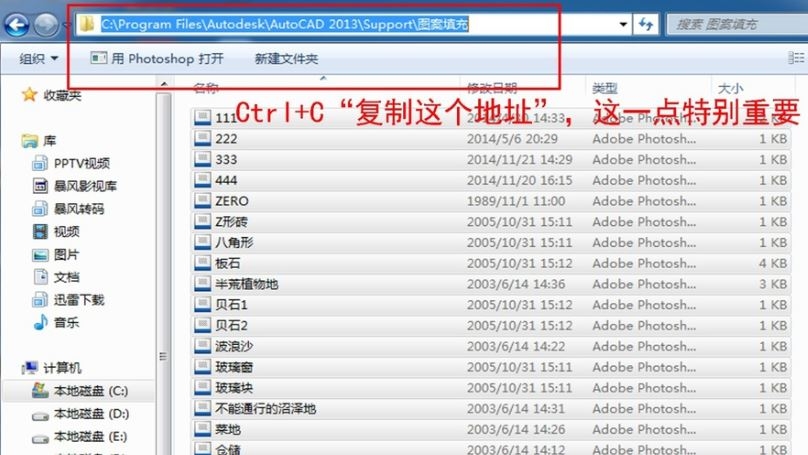Open 本地磁盘 (C:) drive
808x455 pixels.
coord(80,391)
